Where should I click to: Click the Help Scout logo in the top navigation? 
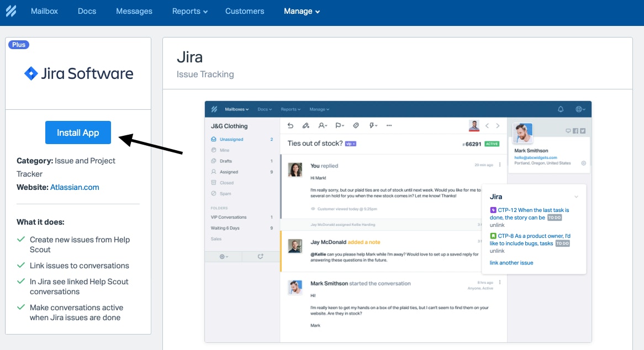11,11
